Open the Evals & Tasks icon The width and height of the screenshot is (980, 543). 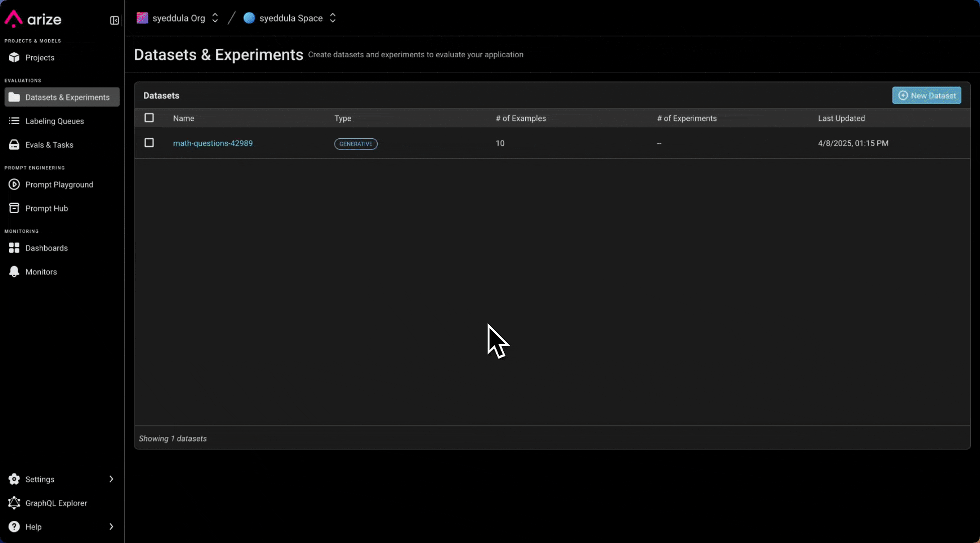[x=14, y=145]
